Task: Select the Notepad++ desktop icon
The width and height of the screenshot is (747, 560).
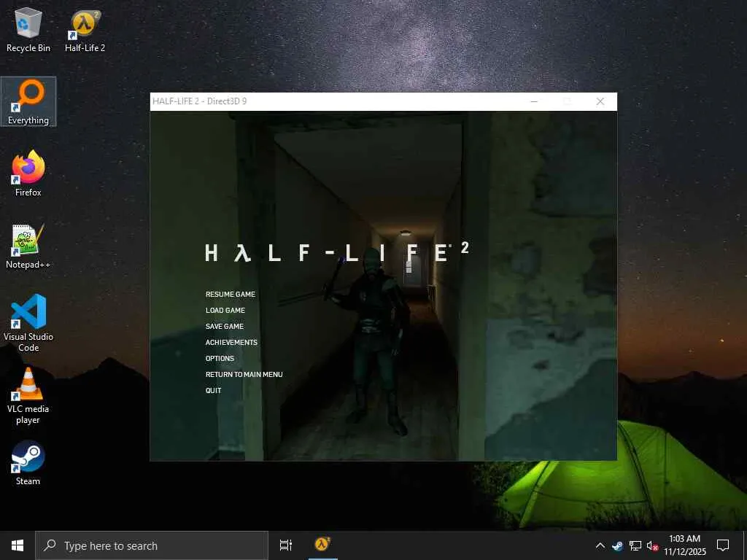Action: pyautogui.click(x=28, y=246)
